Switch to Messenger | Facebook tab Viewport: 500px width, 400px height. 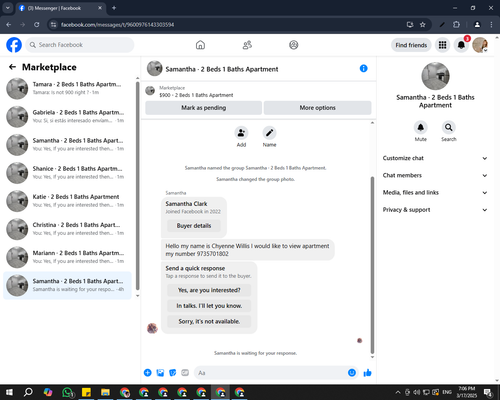tap(60, 8)
